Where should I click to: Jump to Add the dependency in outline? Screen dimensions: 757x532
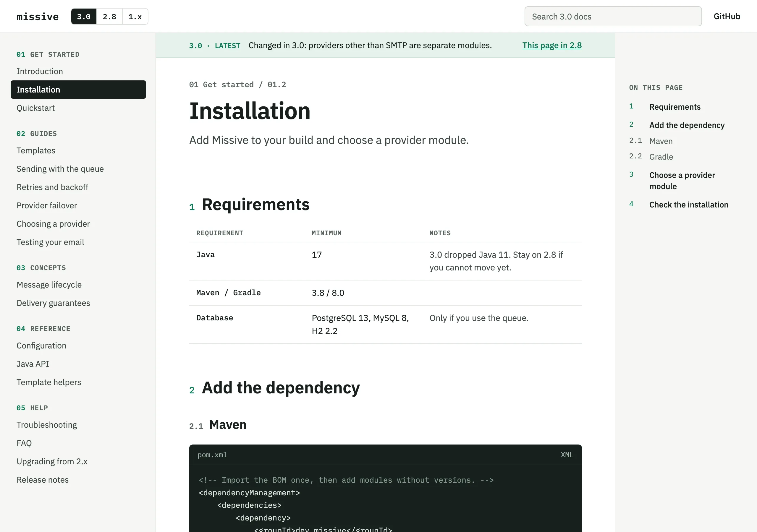[x=687, y=125]
